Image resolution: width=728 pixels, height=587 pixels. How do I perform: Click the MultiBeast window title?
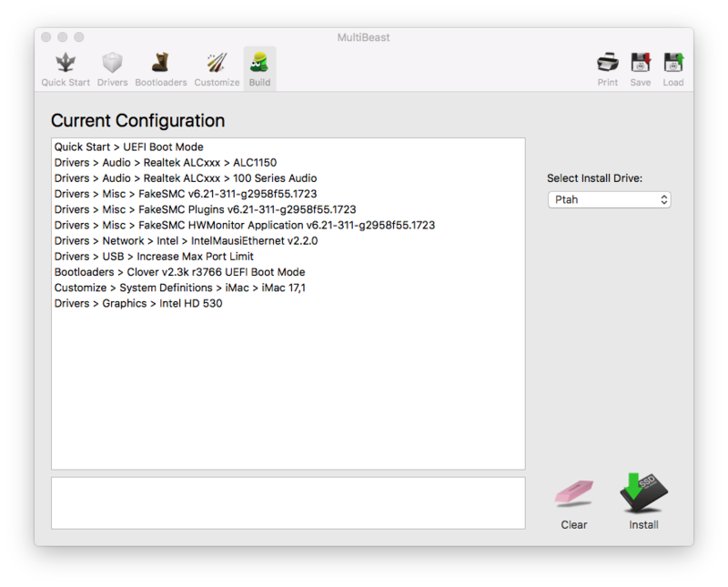coord(363,37)
